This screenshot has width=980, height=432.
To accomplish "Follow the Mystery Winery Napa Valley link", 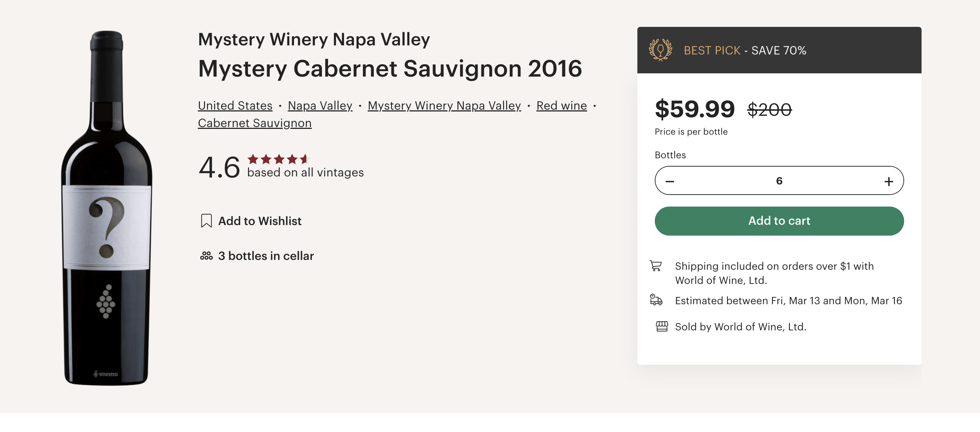I will pyautogui.click(x=444, y=105).
